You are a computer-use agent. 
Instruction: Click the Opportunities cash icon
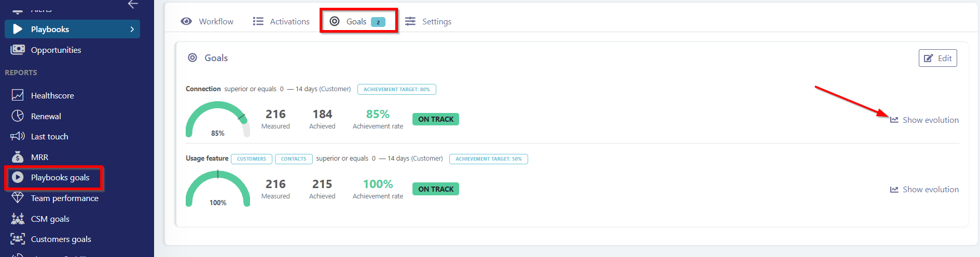click(x=18, y=50)
